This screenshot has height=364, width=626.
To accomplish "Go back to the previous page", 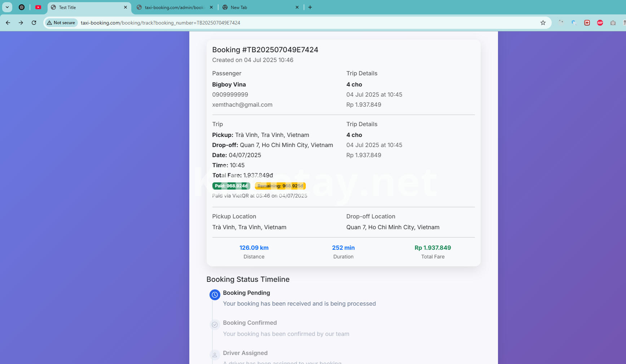I will 8,23.
